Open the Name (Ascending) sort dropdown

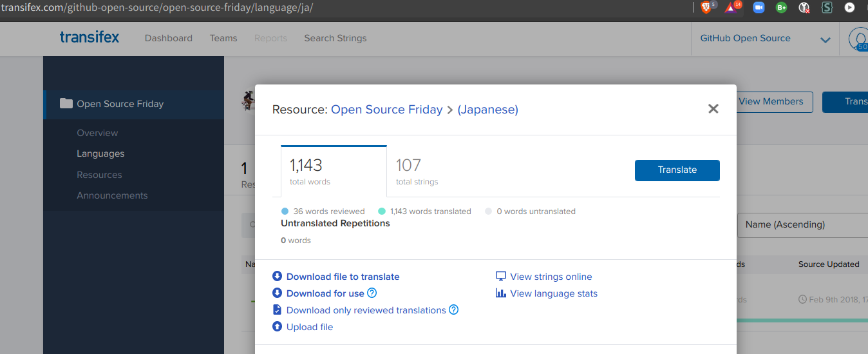pos(802,225)
